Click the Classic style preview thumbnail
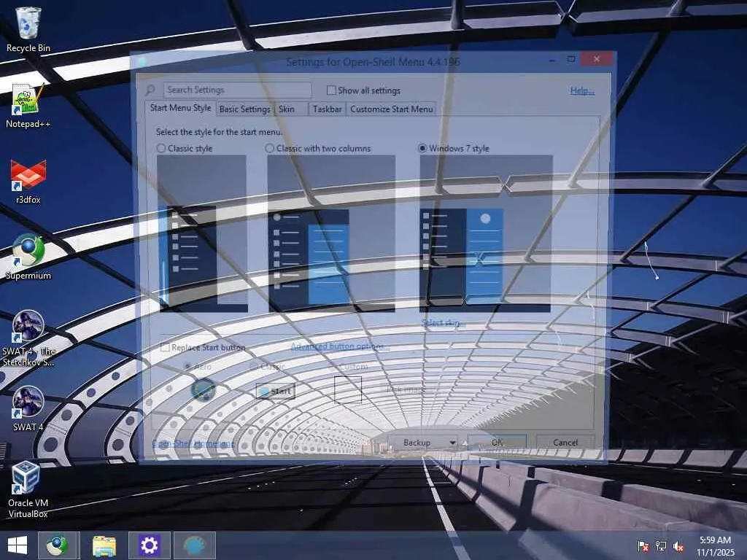747x560 pixels. click(202, 233)
